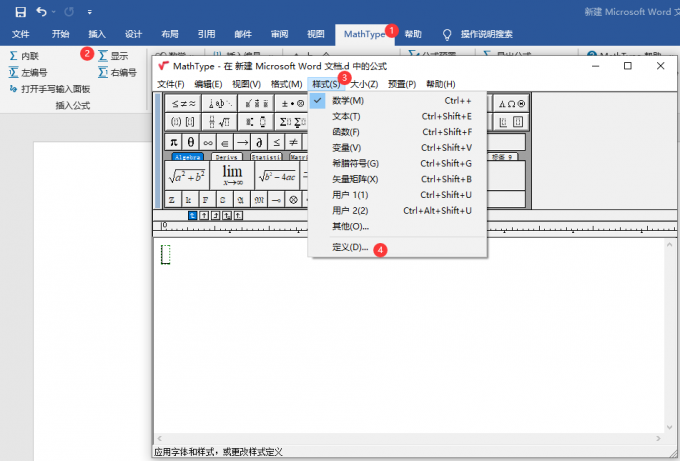Toggle the checked 数学(M) style
The image size is (680, 461).
[397, 101]
